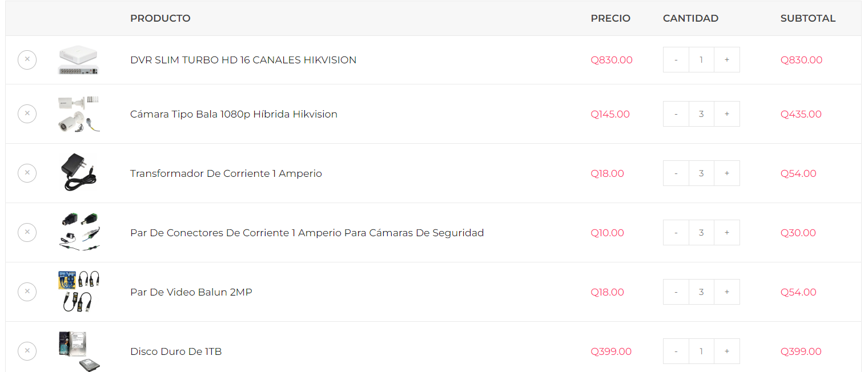Image resolution: width=868 pixels, height=372 pixels.
Task: Decrease quantity of Par De Conectores
Action: coord(676,233)
